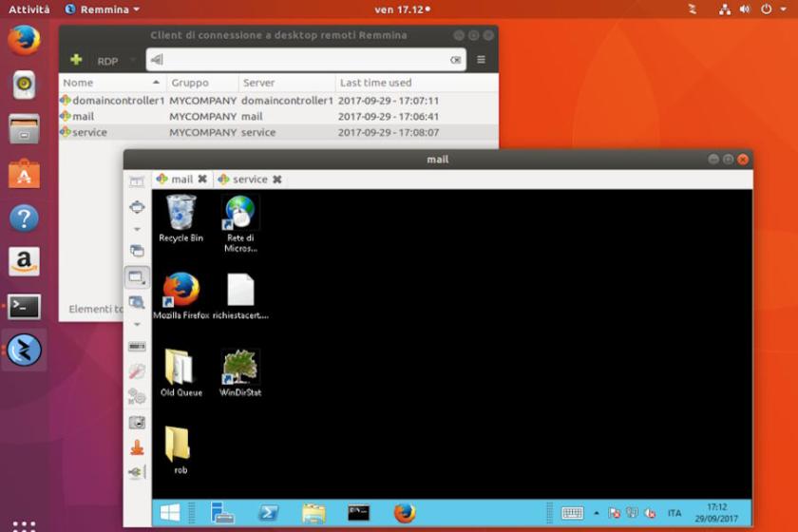Click the green plus new connection icon
798x532 pixels.
coord(76,60)
